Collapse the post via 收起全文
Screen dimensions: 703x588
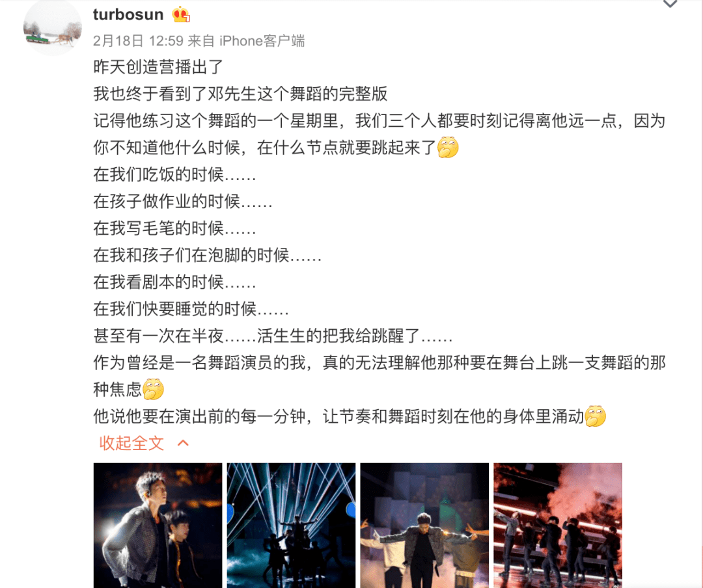131,443
